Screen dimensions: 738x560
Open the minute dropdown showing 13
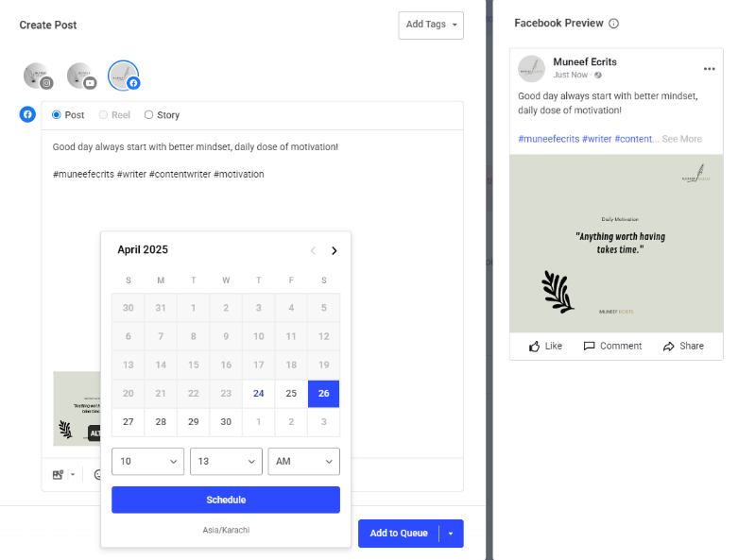[x=226, y=461]
